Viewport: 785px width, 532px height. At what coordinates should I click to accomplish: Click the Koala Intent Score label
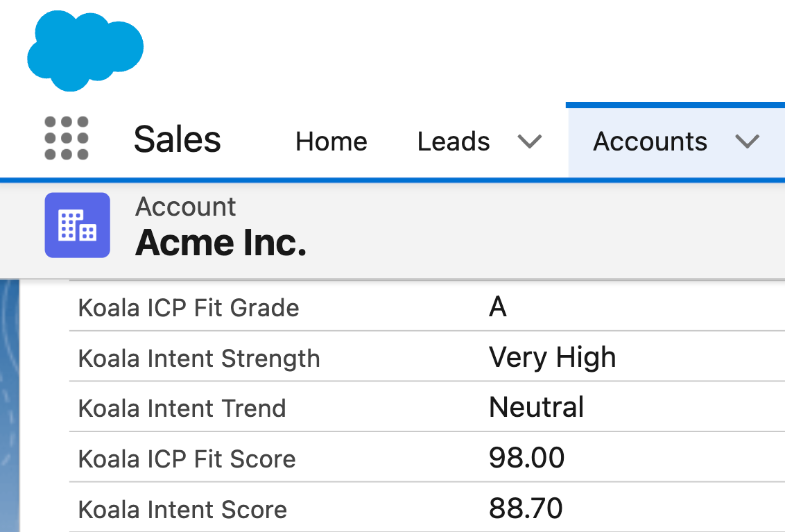(x=182, y=510)
